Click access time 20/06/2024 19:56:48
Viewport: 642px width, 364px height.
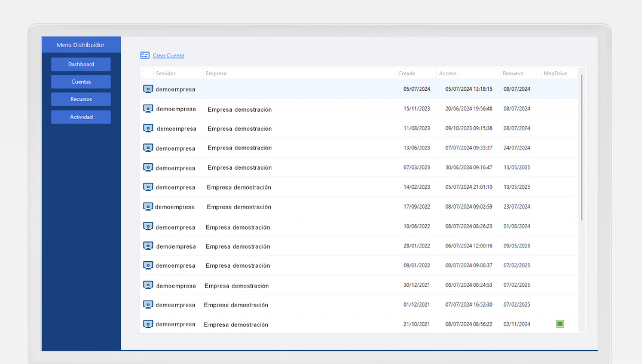pos(469,109)
